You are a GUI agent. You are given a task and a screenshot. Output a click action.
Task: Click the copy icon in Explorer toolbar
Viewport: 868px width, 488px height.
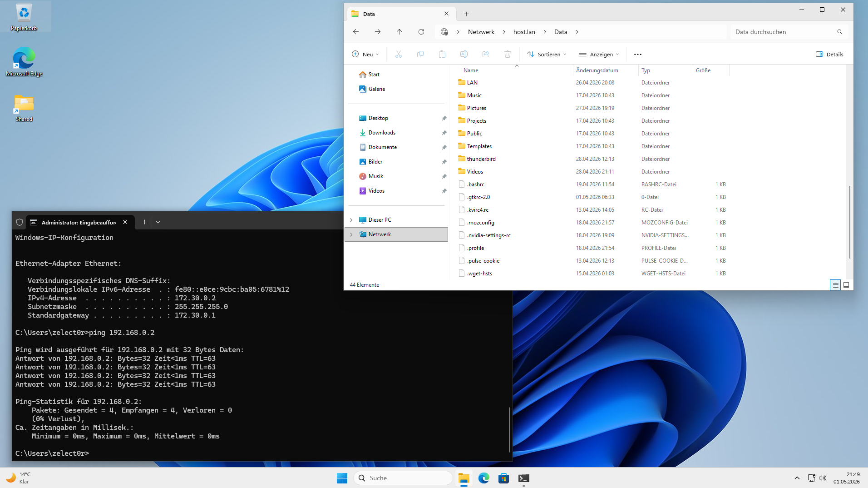420,55
